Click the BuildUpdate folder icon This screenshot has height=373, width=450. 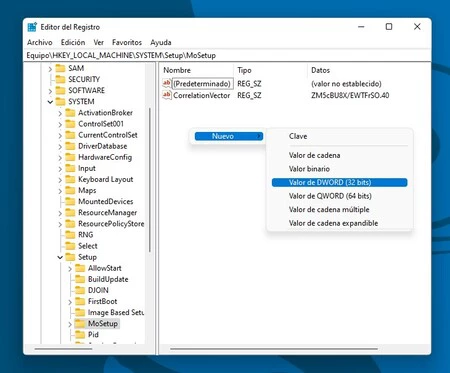tap(80, 279)
